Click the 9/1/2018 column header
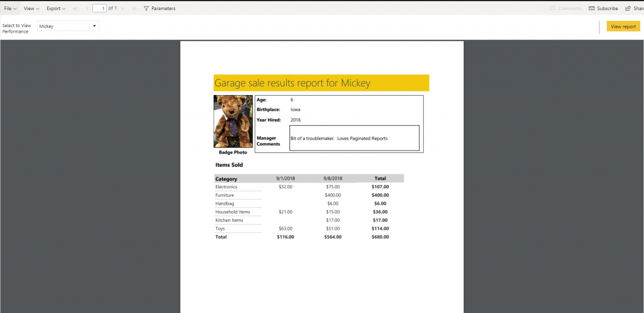Screen dimensions: 644x313 (286, 178)
